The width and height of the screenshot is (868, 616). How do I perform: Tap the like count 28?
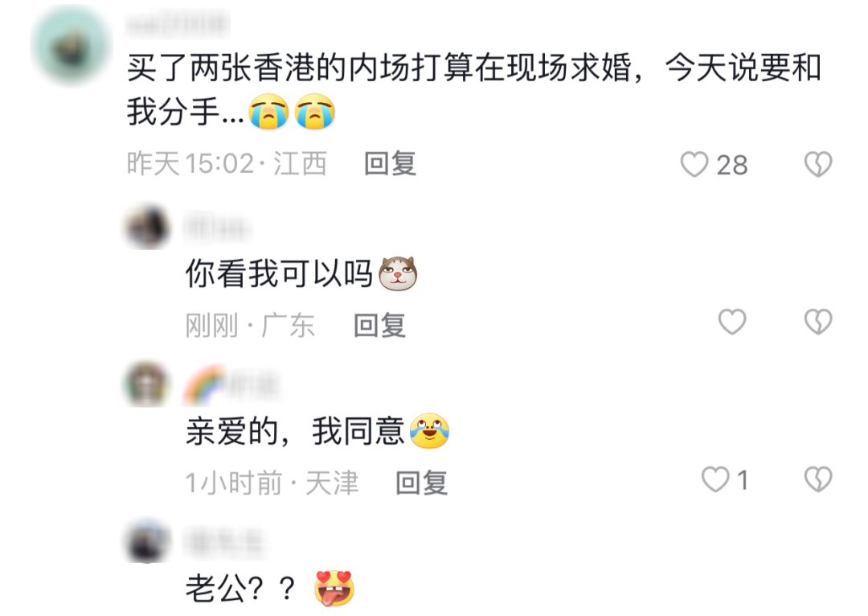(x=732, y=165)
